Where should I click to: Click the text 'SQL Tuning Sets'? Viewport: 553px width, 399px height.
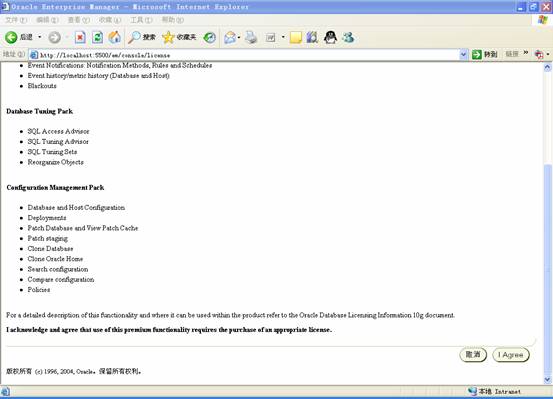click(52, 152)
